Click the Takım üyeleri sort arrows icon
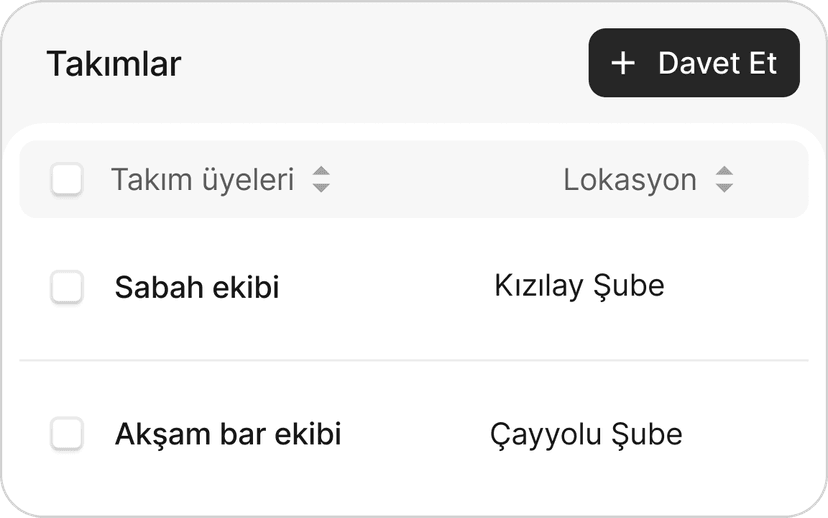Viewport: 828px width, 518px height. [320, 180]
